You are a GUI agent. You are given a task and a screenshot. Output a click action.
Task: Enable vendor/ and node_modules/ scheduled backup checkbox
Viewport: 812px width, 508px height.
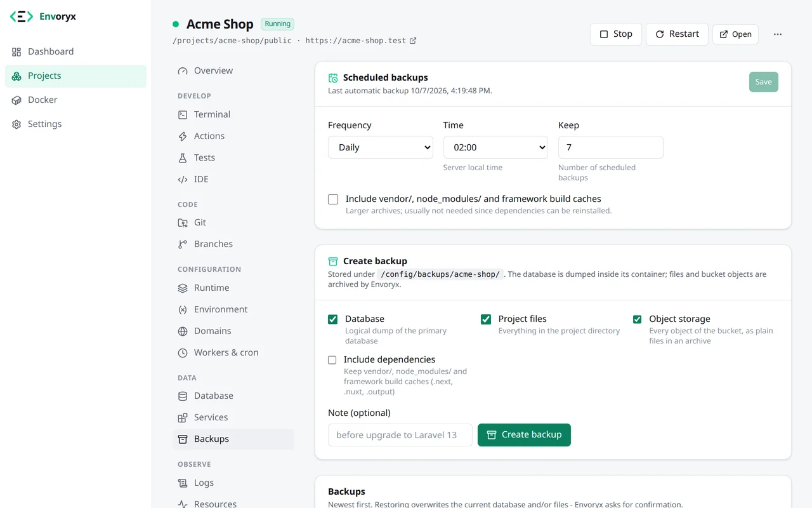(x=333, y=199)
